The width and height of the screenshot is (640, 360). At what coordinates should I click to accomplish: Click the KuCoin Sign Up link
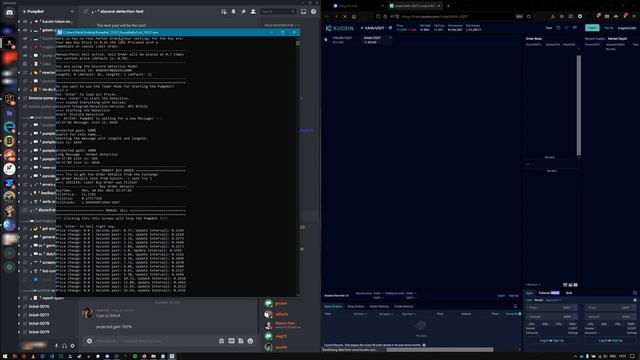point(608,28)
